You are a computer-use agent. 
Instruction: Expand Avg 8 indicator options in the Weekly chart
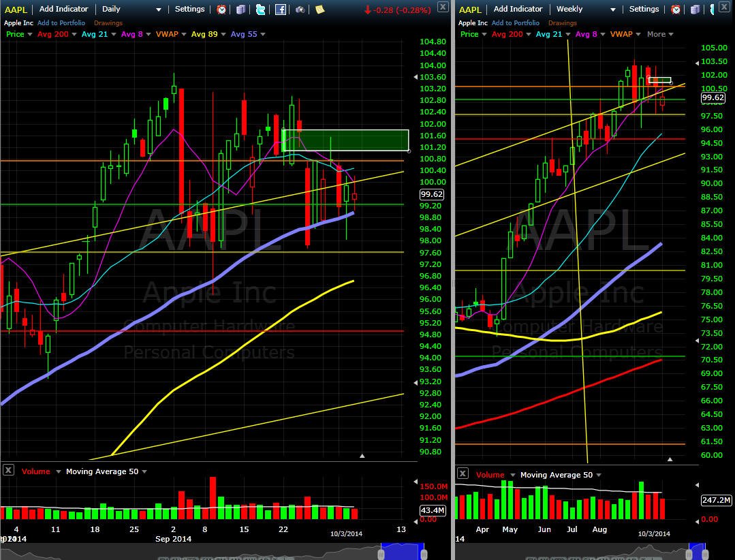click(602, 34)
